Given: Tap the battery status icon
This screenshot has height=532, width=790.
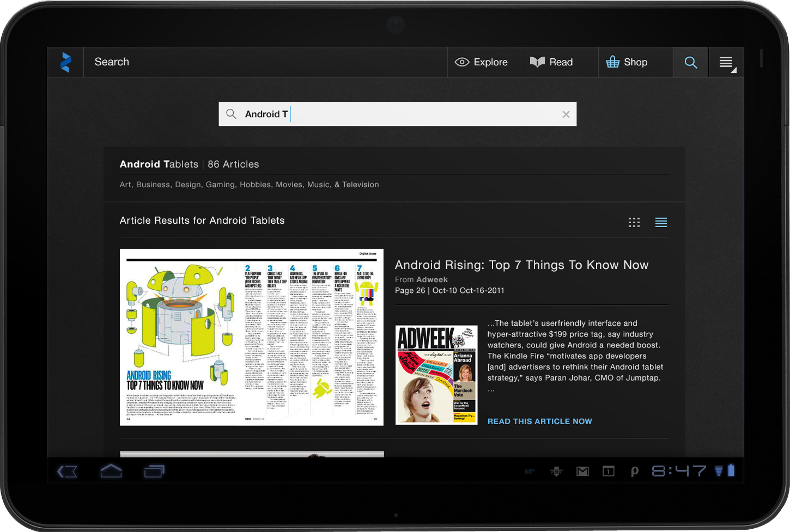Looking at the screenshot, I should (x=731, y=470).
